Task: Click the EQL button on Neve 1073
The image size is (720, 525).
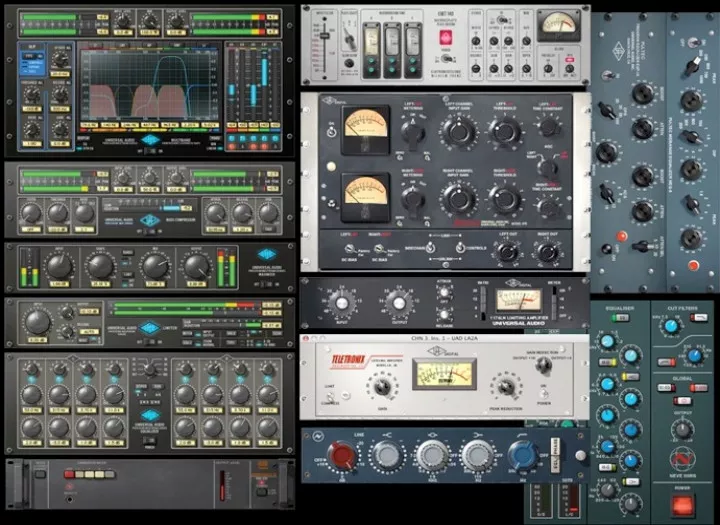Action: coord(554,463)
